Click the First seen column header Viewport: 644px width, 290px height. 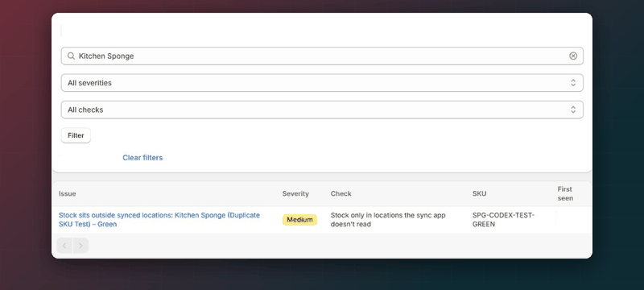(x=565, y=193)
